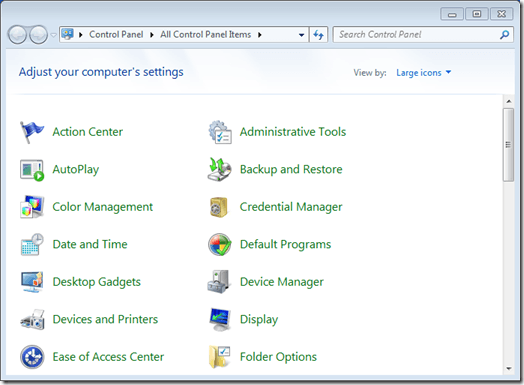The image size is (524, 385).
Task: Open the Color Management icon
Action: pos(32,207)
